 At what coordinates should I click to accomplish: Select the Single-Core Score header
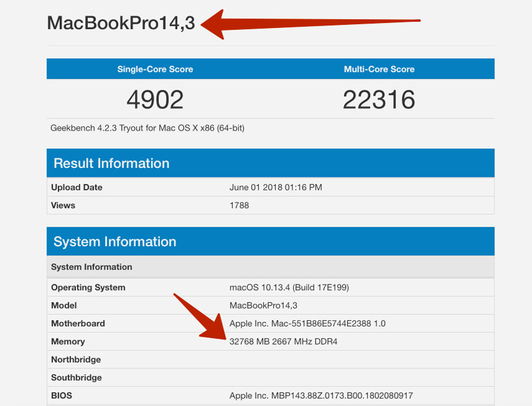[155, 69]
